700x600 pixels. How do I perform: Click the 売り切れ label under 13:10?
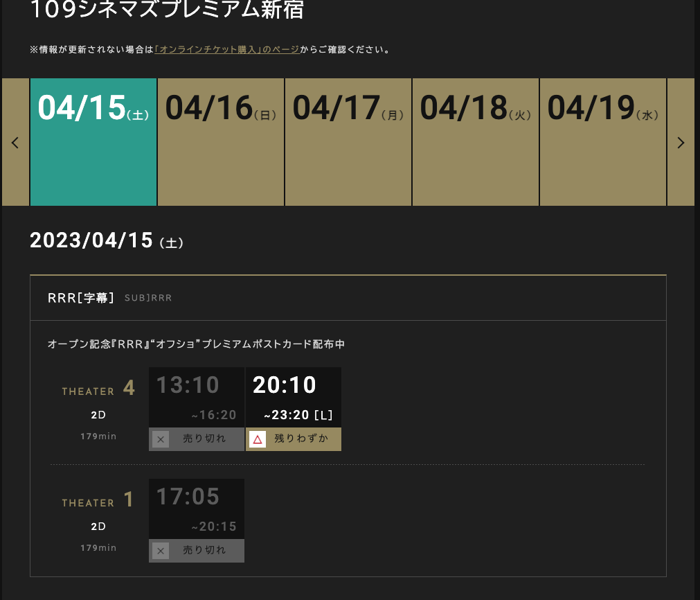[x=204, y=439]
